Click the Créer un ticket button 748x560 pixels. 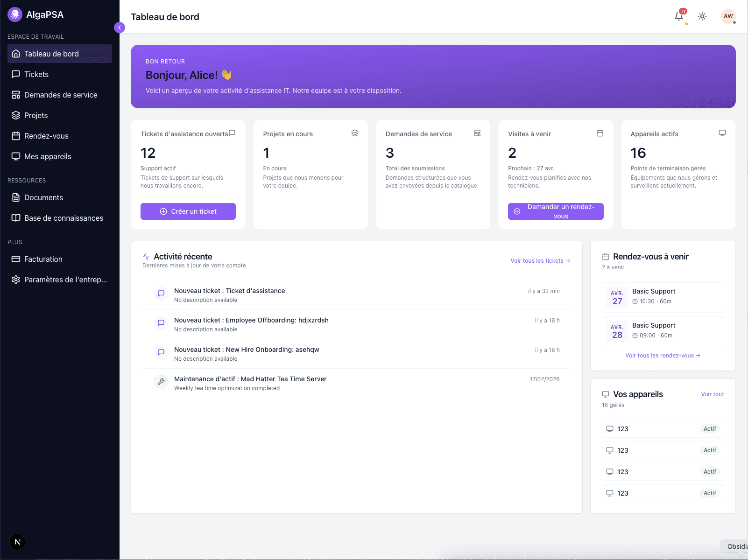tap(188, 211)
